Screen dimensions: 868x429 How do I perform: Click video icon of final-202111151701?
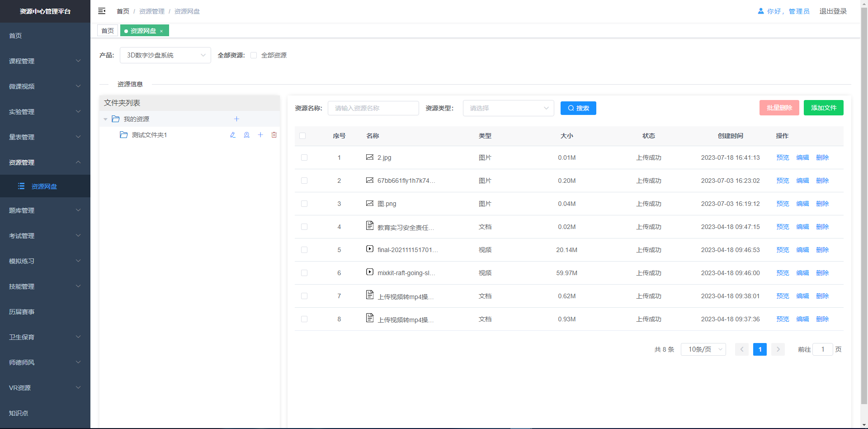pyautogui.click(x=370, y=249)
